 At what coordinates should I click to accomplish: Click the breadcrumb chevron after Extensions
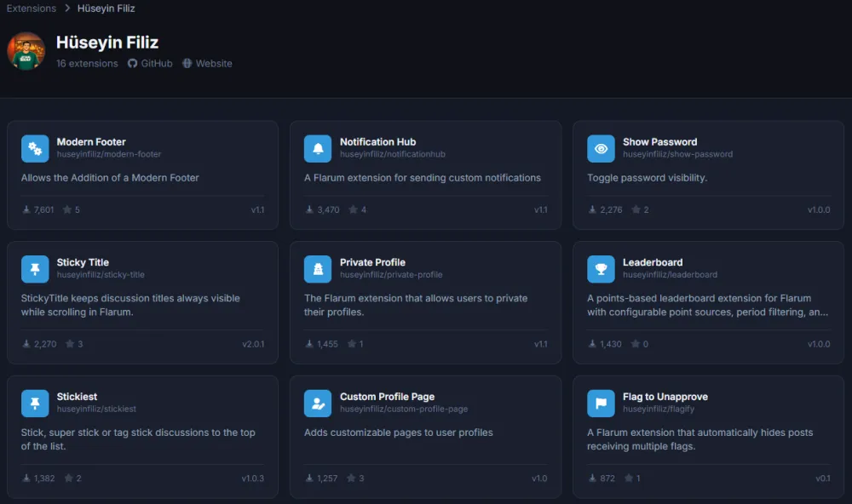click(x=67, y=9)
